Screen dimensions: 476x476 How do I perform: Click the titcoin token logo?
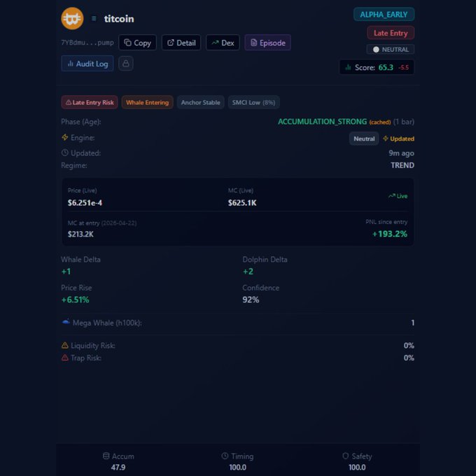[x=72, y=18]
